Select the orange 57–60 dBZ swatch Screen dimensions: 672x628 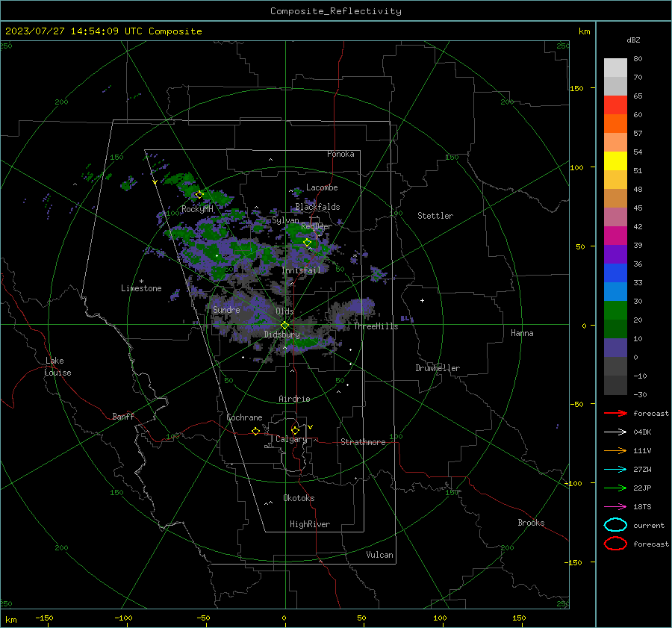click(x=615, y=124)
